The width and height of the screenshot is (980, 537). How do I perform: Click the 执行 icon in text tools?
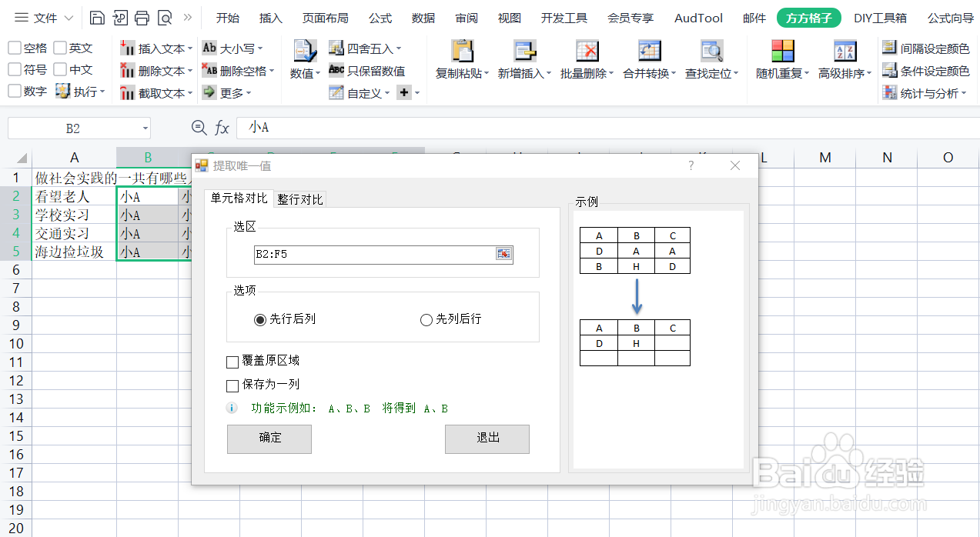pyautogui.click(x=63, y=92)
